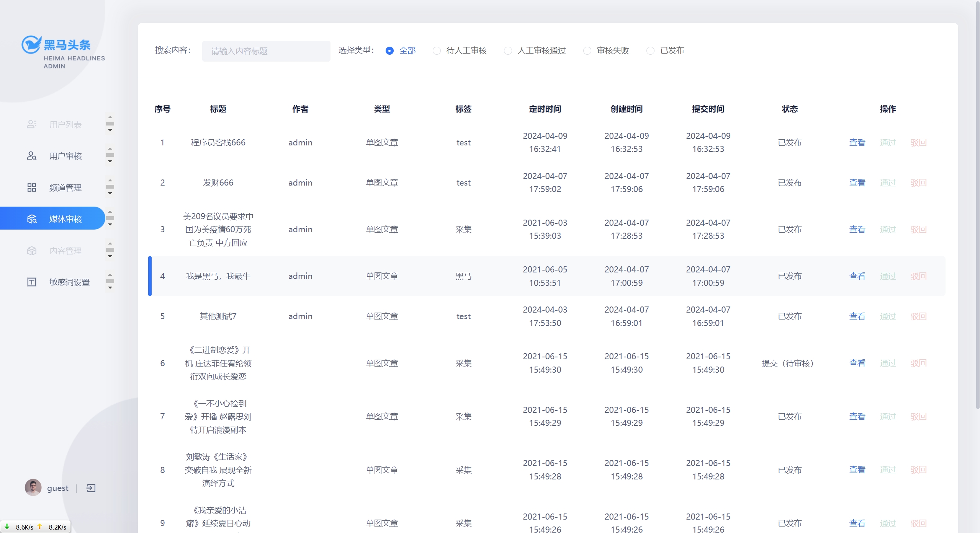The image size is (980, 533).
Task: Click 查看 for 我是黑马，我最牛
Action: coord(857,276)
